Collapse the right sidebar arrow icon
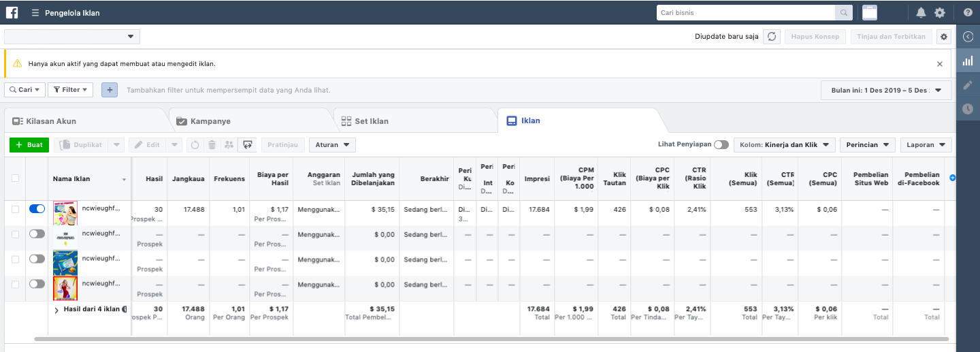The image size is (980, 352). (968, 37)
